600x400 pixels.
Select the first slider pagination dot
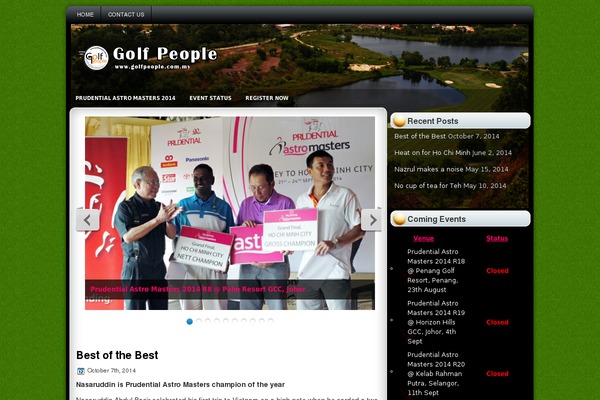pos(189,321)
